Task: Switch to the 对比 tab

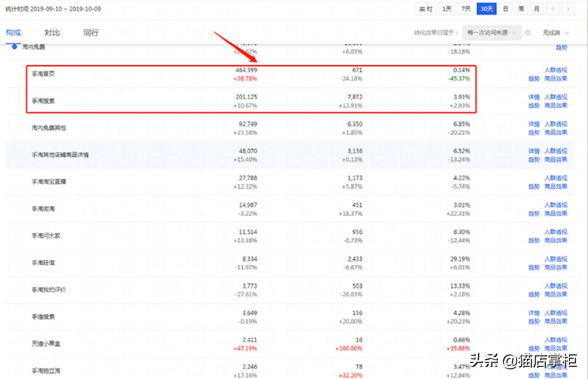Action: [x=52, y=33]
